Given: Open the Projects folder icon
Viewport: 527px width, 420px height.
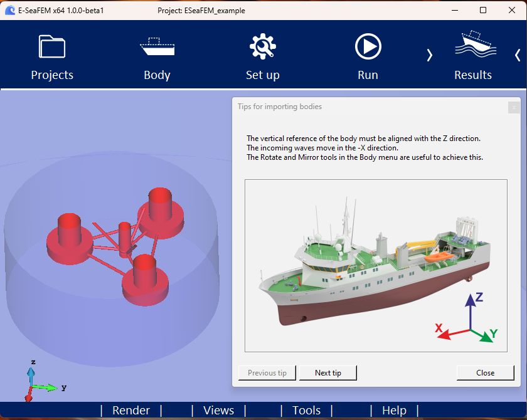Looking at the screenshot, I should pos(52,46).
